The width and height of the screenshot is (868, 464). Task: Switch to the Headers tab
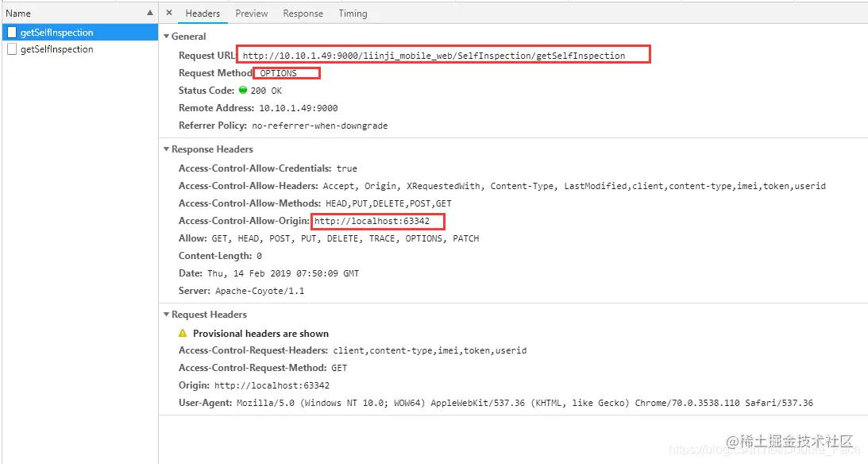coord(203,14)
